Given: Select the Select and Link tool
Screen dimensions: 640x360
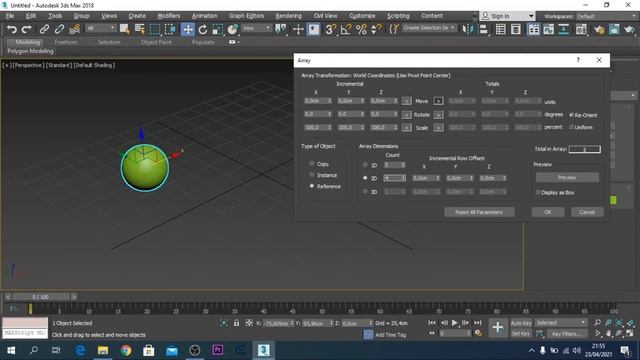Looking at the screenshot, I should click(44, 29).
